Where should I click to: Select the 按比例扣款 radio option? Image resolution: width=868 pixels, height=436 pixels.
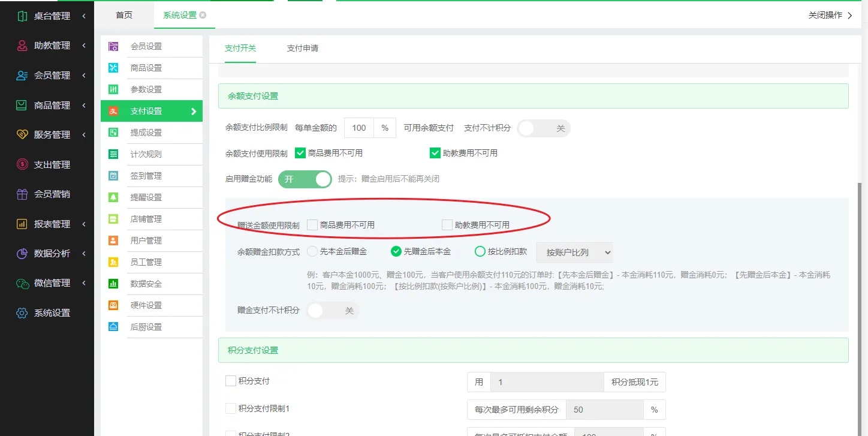coord(480,252)
